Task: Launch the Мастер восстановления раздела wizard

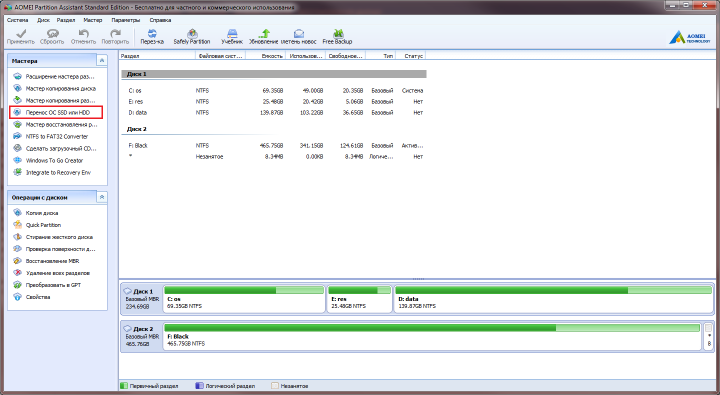Action: click(55, 124)
